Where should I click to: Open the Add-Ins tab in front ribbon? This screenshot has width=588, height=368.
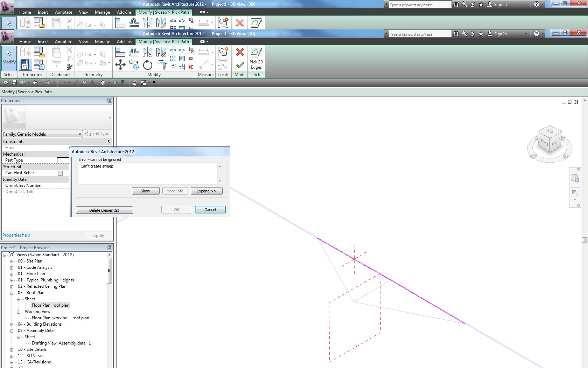(x=124, y=41)
